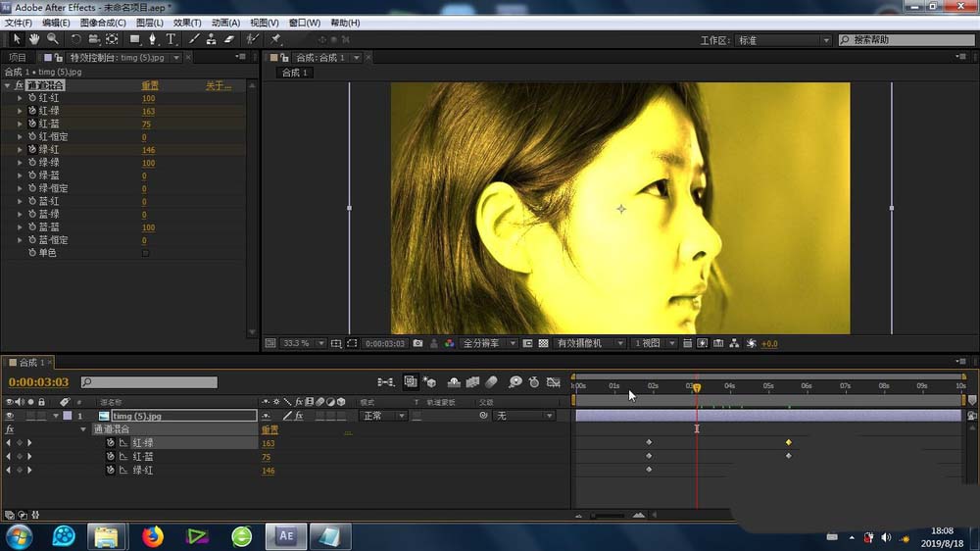Open the 动画(A) menu
The height and width of the screenshot is (551, 980).
click(225, 23)
